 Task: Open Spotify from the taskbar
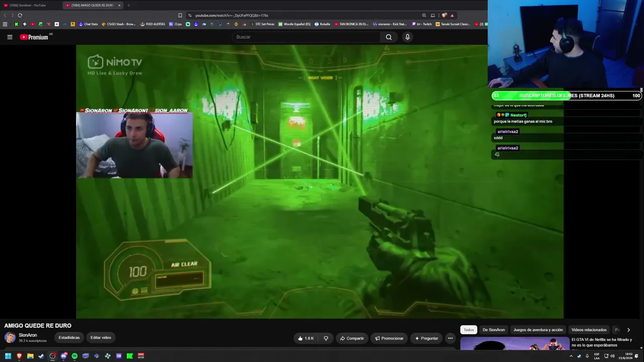pyautogui.click(x=74, y=356)
